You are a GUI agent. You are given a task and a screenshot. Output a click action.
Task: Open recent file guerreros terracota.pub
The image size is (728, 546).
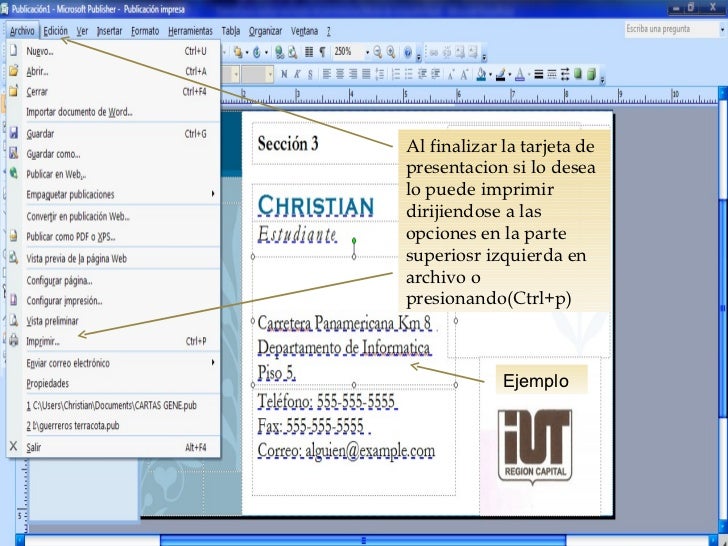[113, 425]
